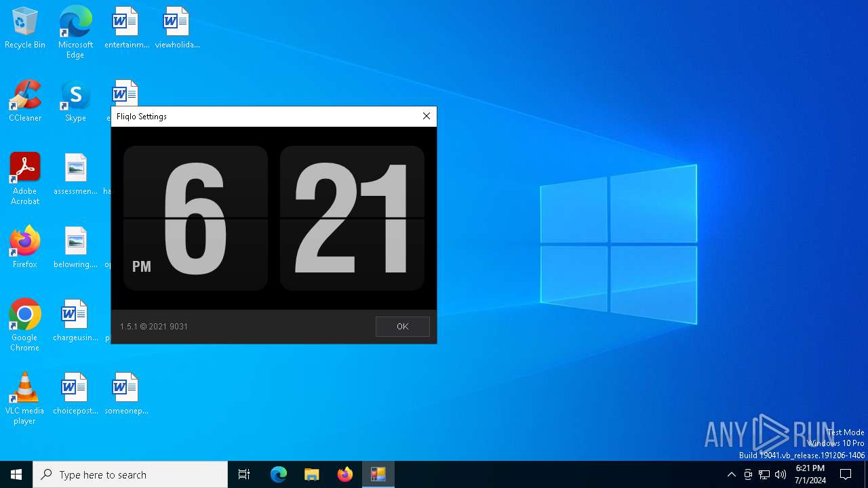Select the Firefox desktop shortcut
The width and height of the screenshot is (868, 488).
(25, 248)
